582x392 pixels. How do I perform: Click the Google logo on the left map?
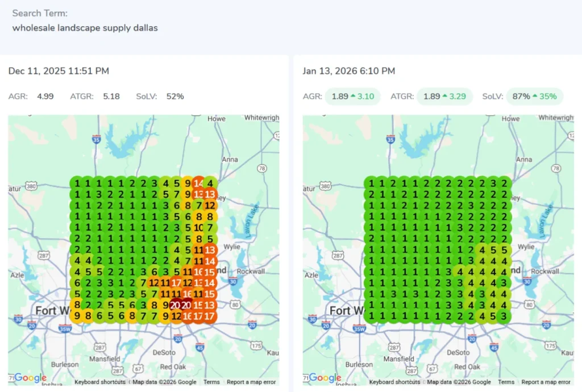pyautogui.click(x=31, y=378)
